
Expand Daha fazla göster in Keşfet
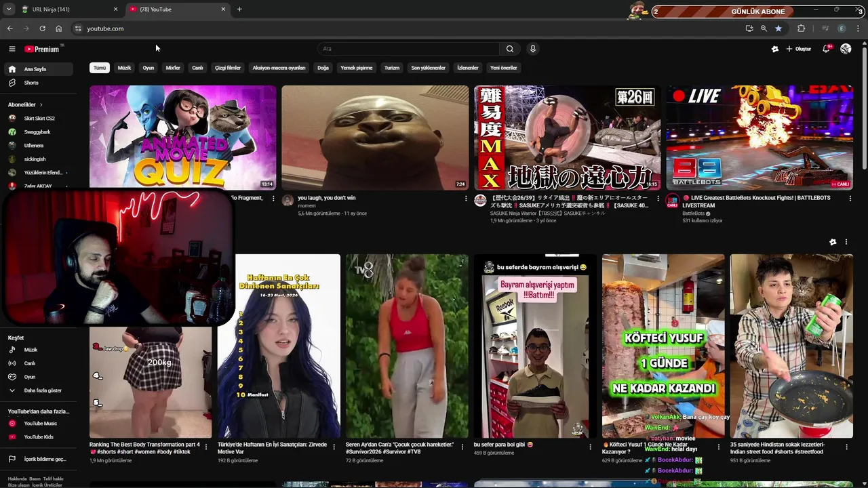point(37,390)
